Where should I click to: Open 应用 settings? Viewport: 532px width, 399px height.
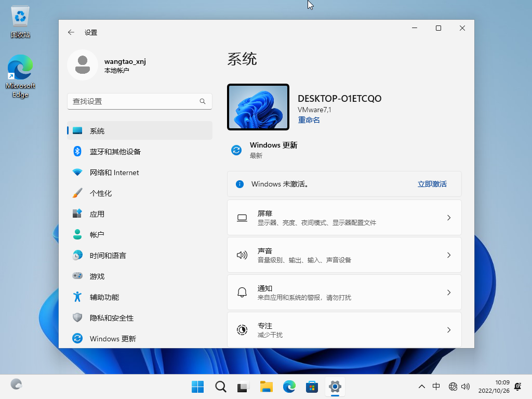tap(139, 214)
